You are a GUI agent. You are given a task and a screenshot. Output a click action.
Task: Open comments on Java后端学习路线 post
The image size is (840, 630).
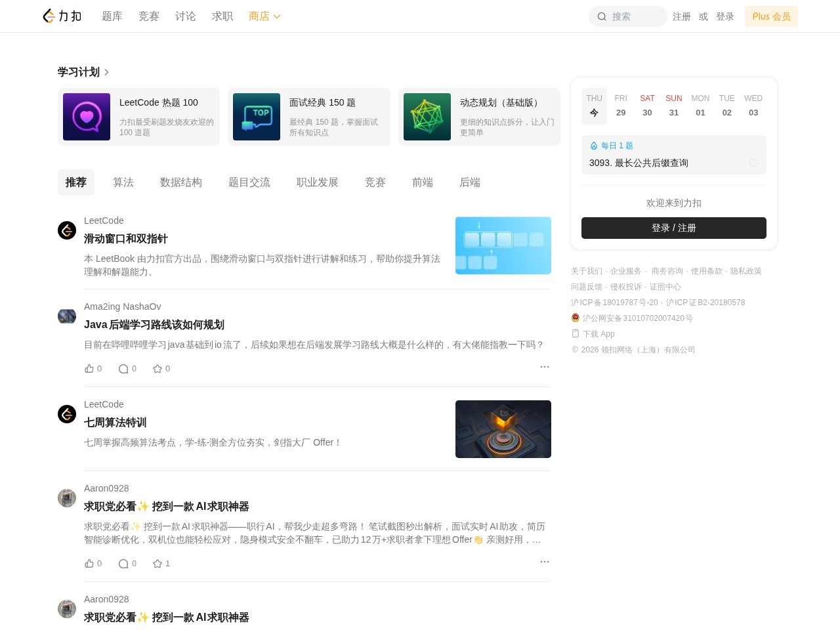pyautogui.click(x=123, y=369)
